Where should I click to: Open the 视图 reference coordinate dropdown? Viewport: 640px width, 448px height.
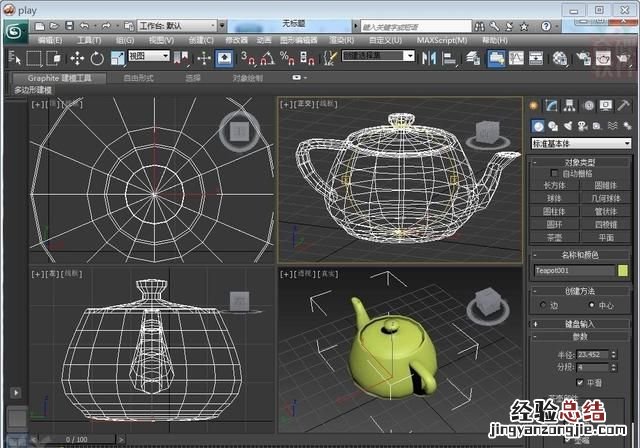[x=150, y=58]
